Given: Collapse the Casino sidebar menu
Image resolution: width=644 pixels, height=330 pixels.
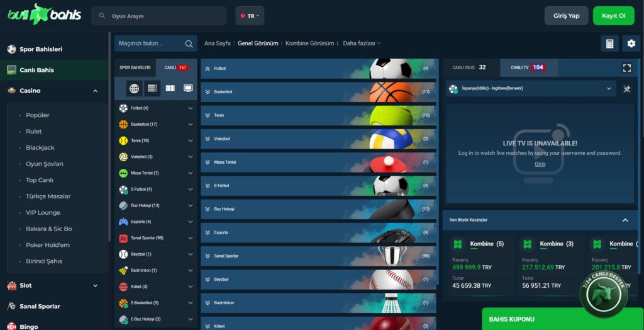Looking at the screenshot, I should [x=96, y=91].
